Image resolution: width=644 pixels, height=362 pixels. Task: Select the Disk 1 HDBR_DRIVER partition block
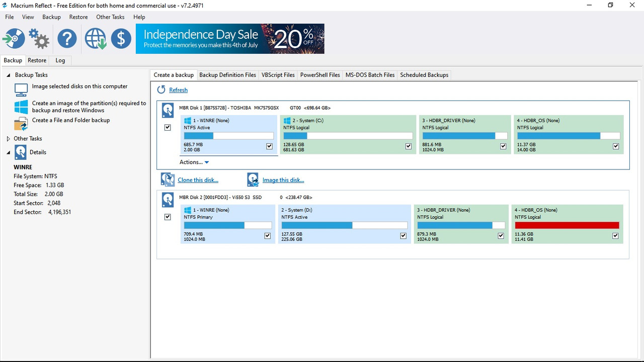pos(464,135)
